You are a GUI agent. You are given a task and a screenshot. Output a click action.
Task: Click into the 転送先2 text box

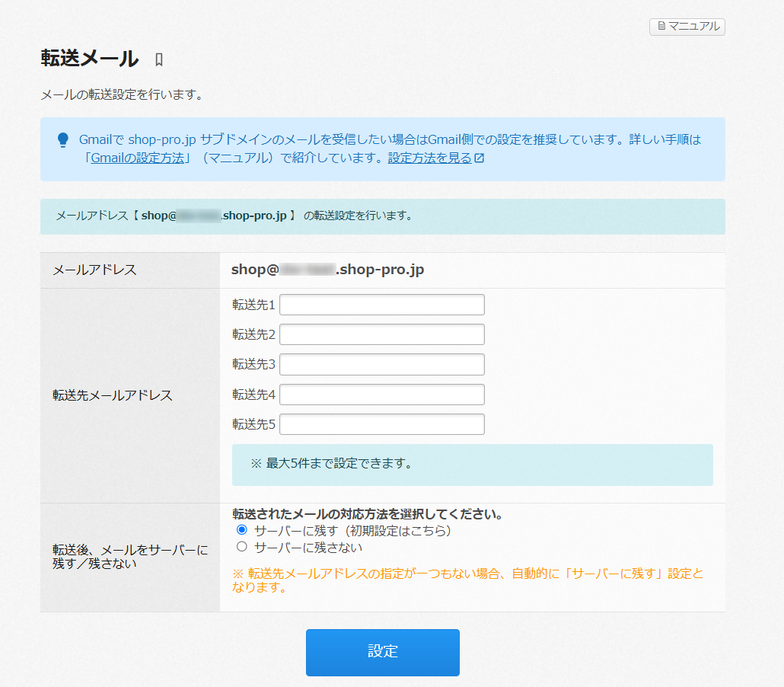(x=382, y=334)
